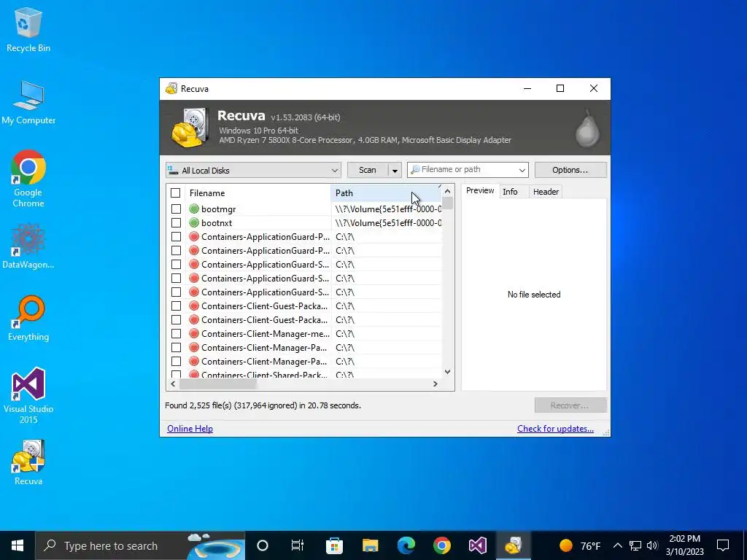Open the All Local Disks drive dropdown
The height and width of the screenshot is (560, 747).
point(253,170)
